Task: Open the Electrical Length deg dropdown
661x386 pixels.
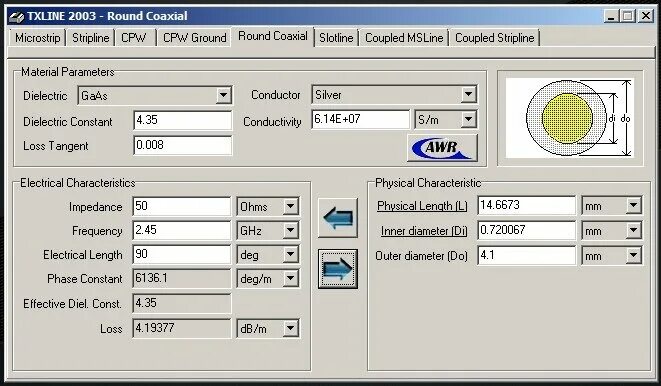Action: [x=290, y=255]
